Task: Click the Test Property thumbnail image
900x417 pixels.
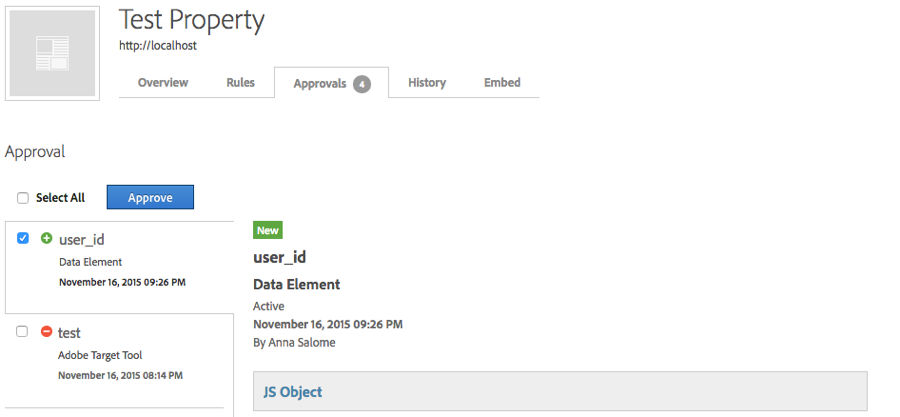Action: click(x=52, y=53)
